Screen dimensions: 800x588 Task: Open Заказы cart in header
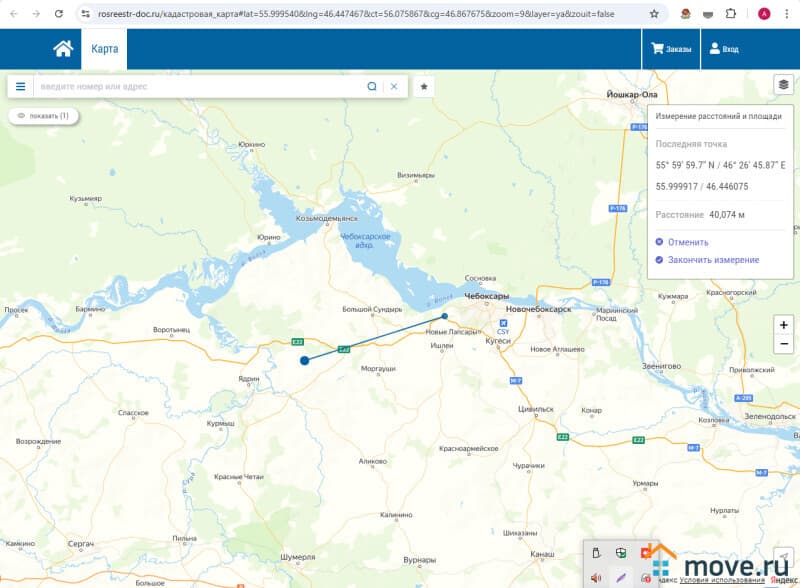(x=671, y=49)
